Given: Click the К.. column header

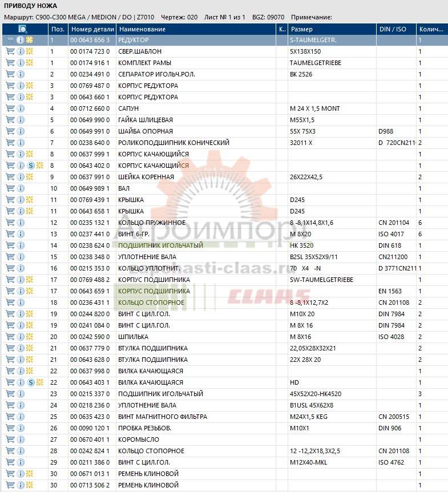Looking at the screenshot, I should click(282, 29).
